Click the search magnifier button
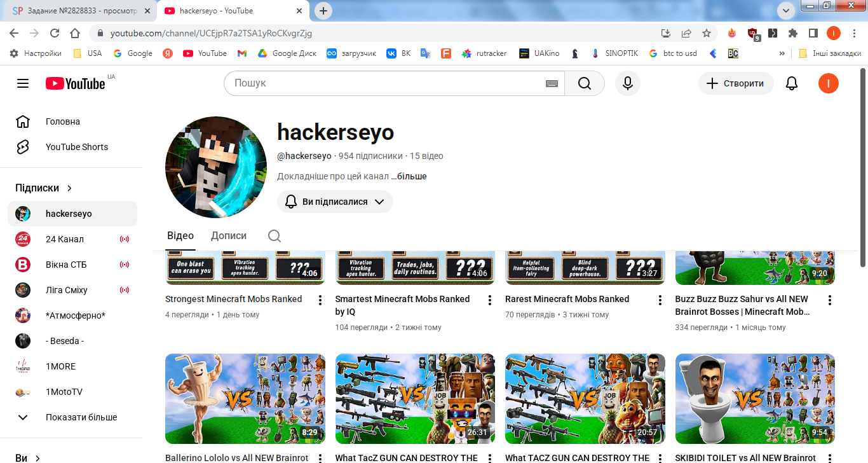The height and width of the screenshot is (463, 868). pos(585,83)
